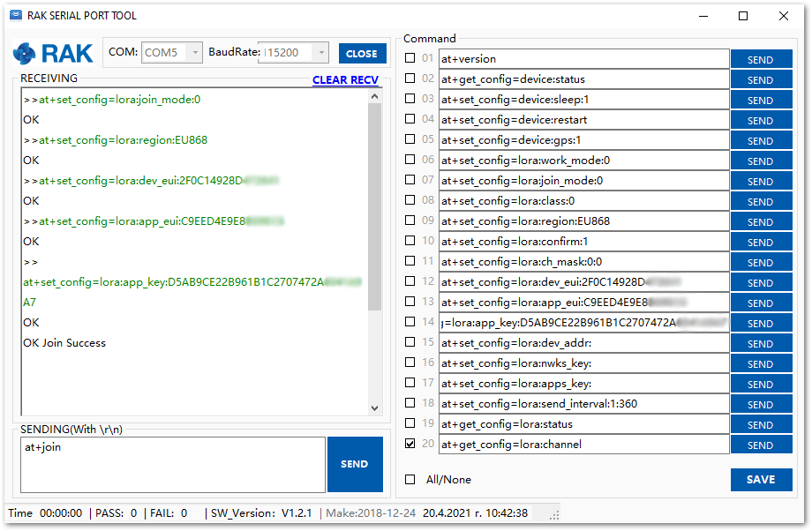
Task: Click the CLOSE port button
Action: point(362,53)
